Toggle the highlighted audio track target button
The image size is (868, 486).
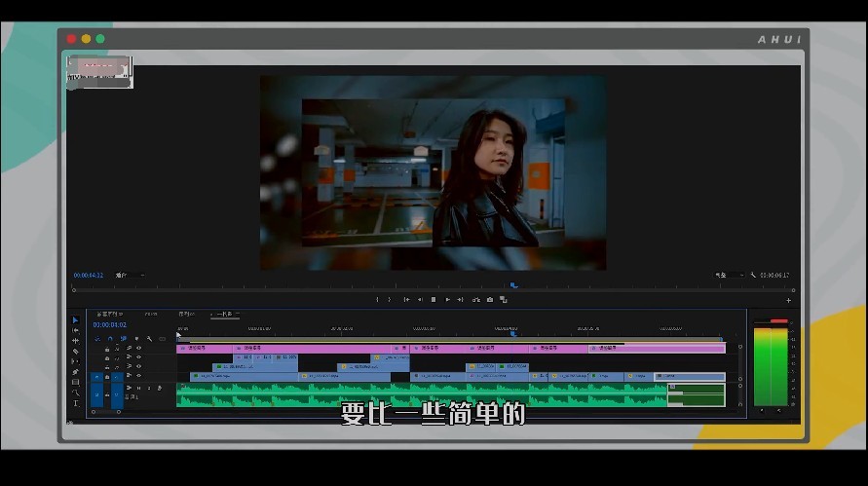pos(117,395)
